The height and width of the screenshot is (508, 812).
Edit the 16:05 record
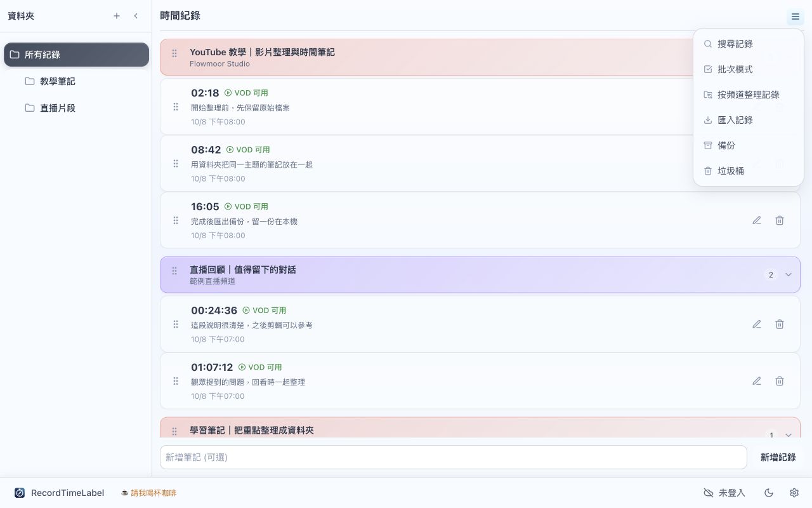click(x=757, y=220)
